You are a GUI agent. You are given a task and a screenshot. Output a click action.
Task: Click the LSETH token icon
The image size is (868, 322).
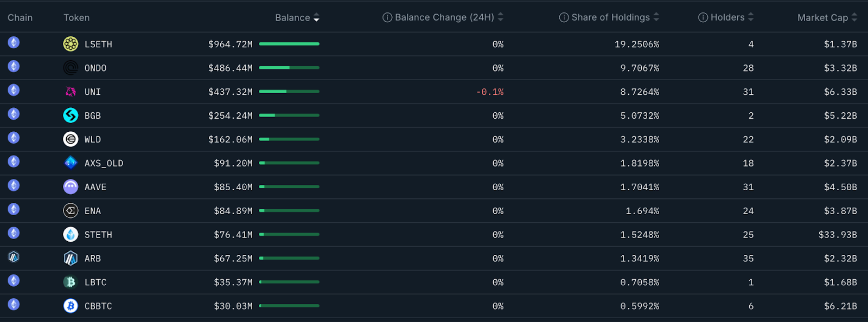[71, 44]
